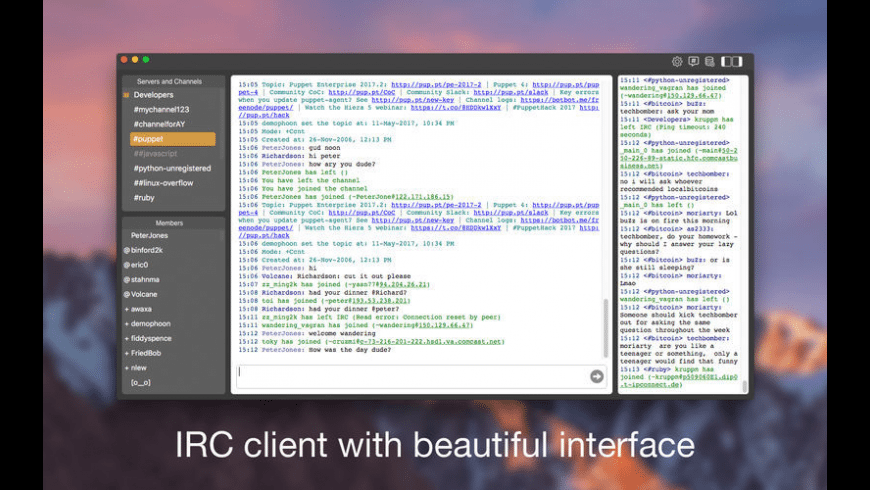Collapse the Developers server channel list
The height and width of the screenshot is (490, 870).
[153, 95]
